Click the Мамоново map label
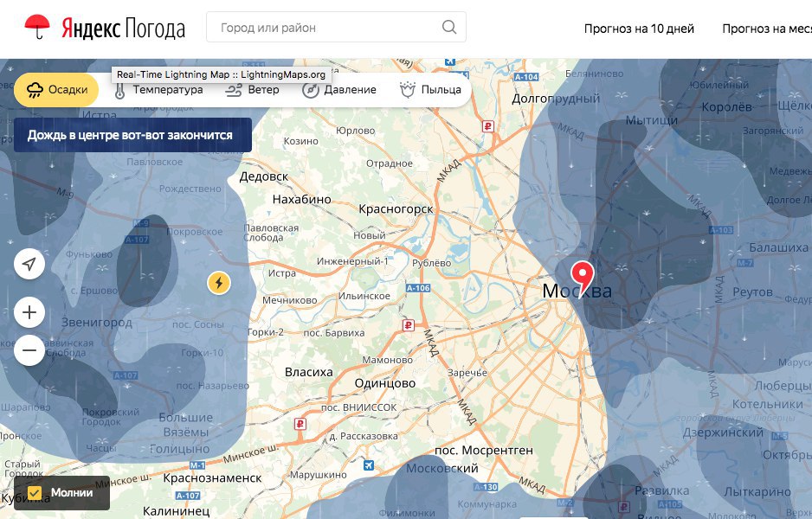 387,360
